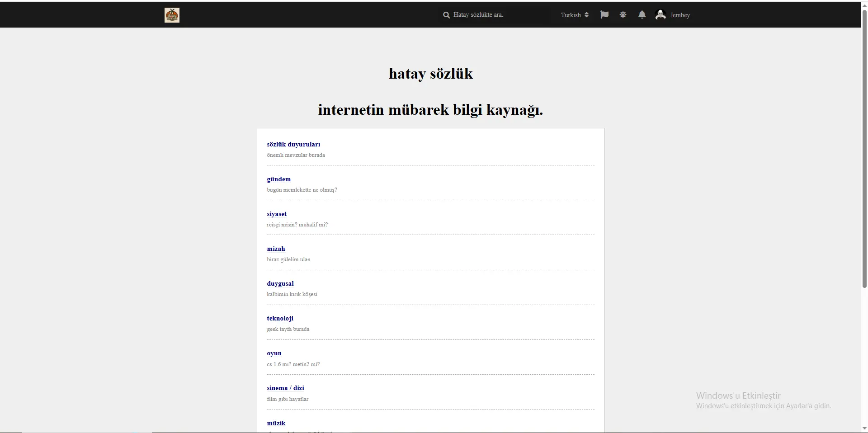Click 'önemli mevzular burada' description text
The height and width of the screenshot is (433, 868).
click(296, 155)
